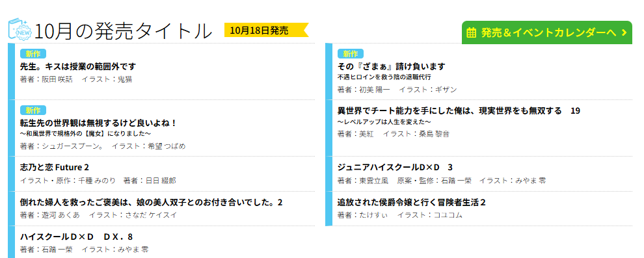644x258 pixels.
Task: Open the title 先生。キスは授業の範囲外です
Action: [x=78, y=66]
